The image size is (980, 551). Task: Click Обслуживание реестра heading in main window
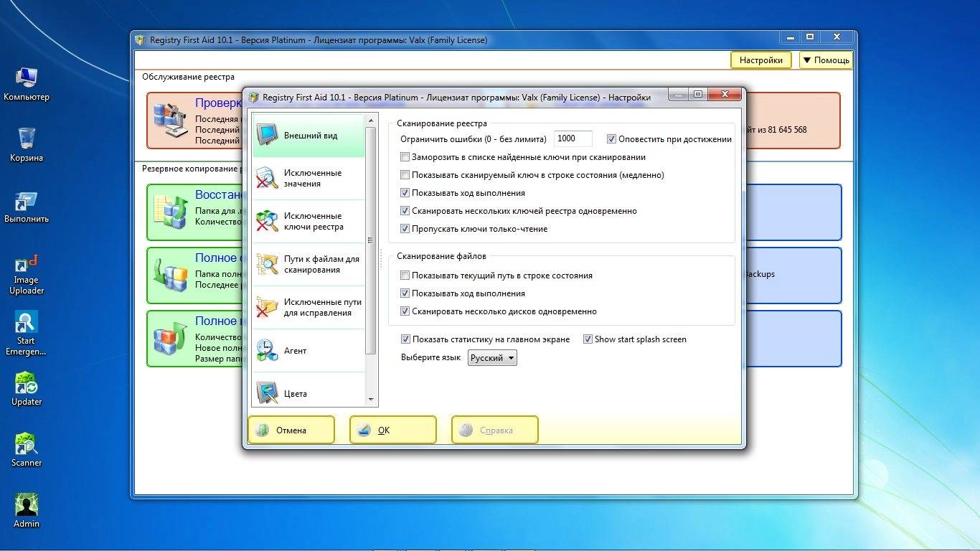pyautogui.click(x=188, y=77)
